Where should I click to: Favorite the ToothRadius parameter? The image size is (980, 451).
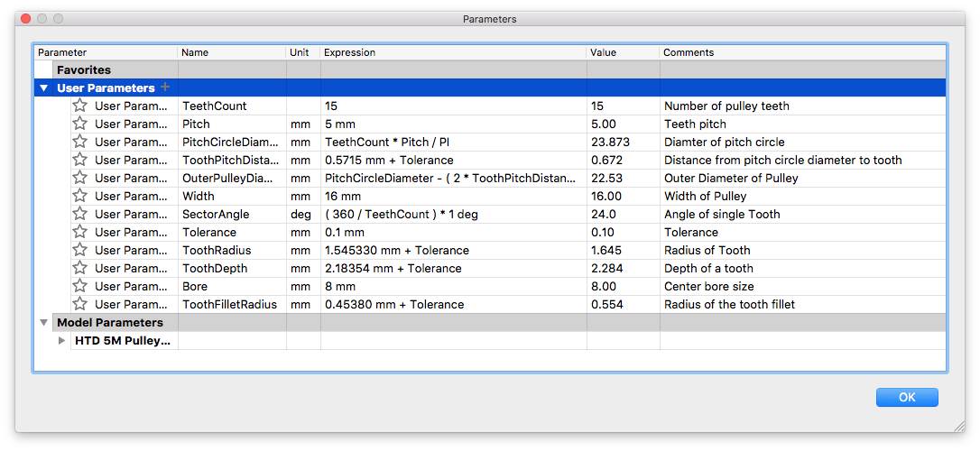[80, 250]
